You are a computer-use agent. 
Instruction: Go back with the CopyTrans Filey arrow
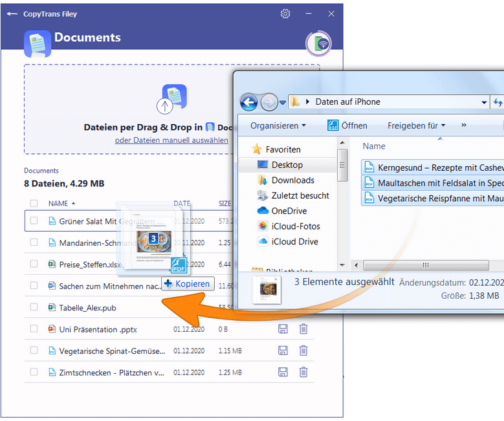pyautogui.click(x=12, y=14)
